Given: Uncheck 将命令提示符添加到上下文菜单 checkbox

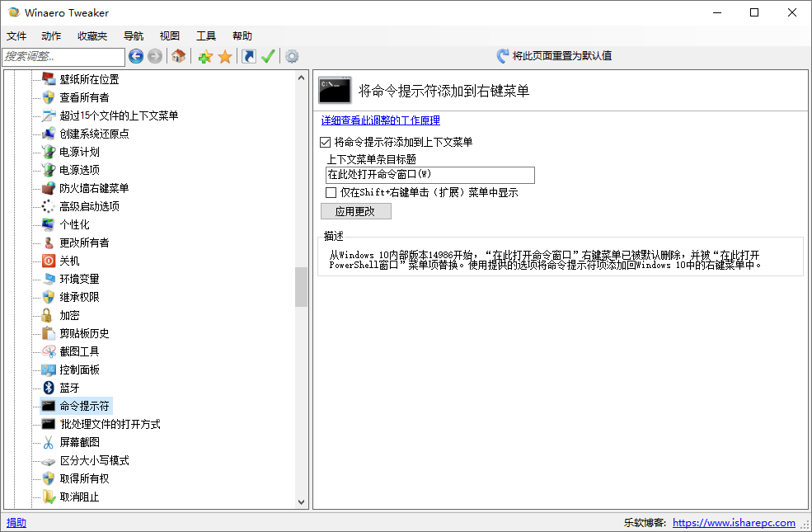Looking at the screenshot, I should (x=326, y=142).
